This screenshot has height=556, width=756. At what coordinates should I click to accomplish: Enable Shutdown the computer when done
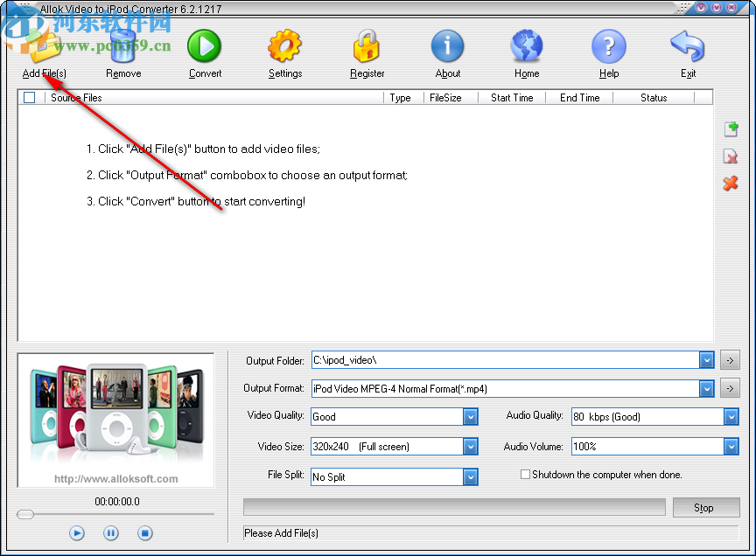click(x=525, y=474)
